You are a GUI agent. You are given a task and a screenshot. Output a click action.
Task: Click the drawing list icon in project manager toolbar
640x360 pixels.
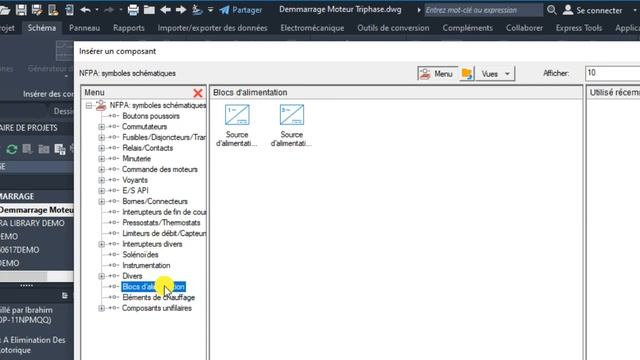[60, 149]
